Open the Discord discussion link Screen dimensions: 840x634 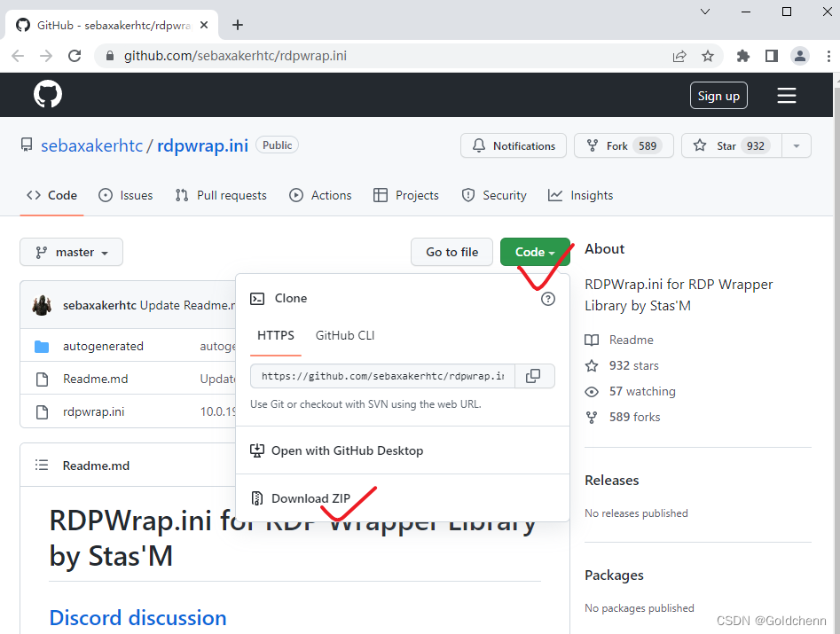coord(137,617)
